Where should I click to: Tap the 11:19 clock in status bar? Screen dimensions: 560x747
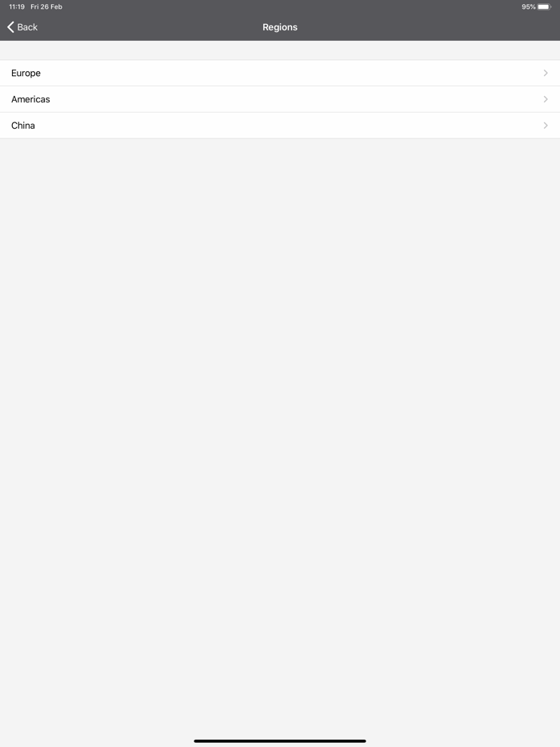pos(17,6)
